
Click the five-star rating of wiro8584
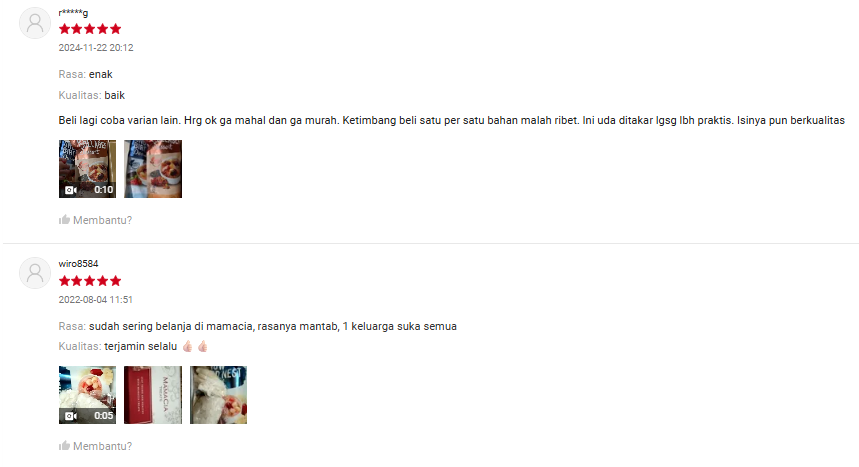[x=90, y=281]
